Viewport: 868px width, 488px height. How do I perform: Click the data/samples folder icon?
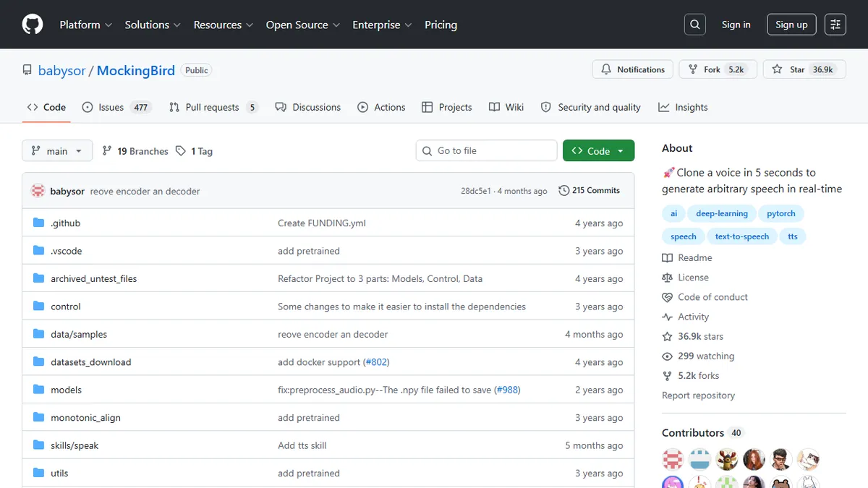coord(39,334)
